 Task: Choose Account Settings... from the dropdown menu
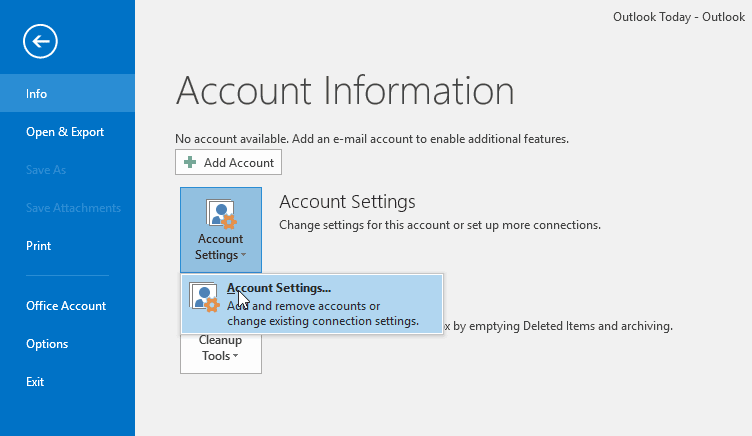(x=279, y=289)
